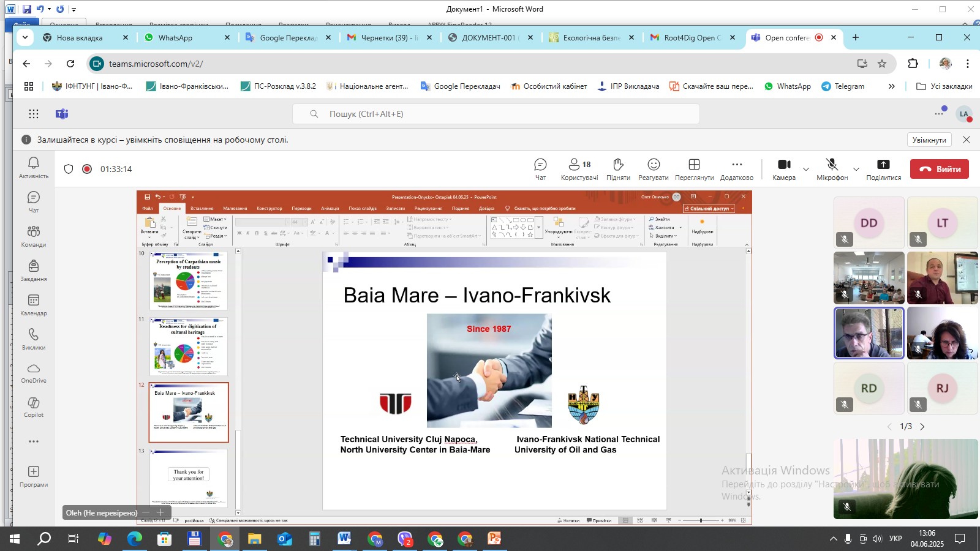Unmute the microphone in the meeting

[x=832, y=169]
